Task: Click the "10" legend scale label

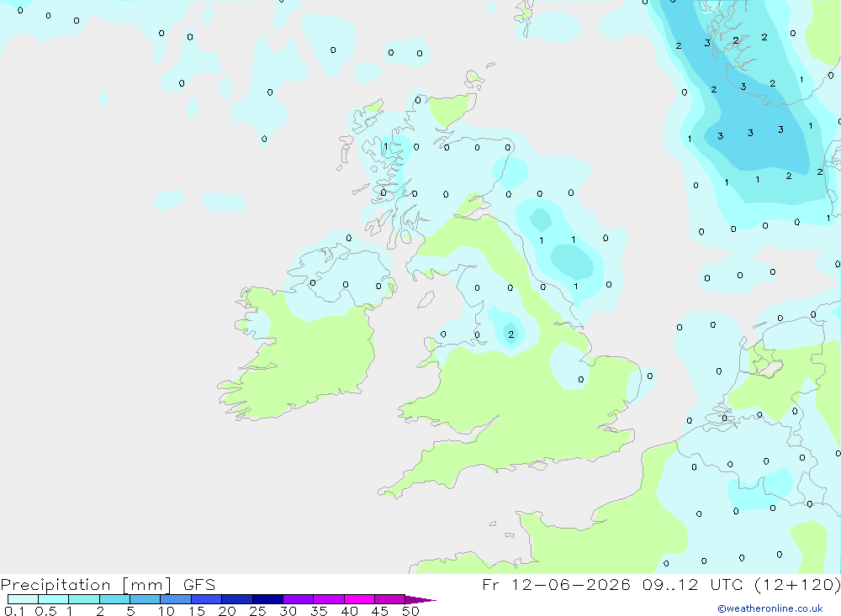Action: (166, 611)
